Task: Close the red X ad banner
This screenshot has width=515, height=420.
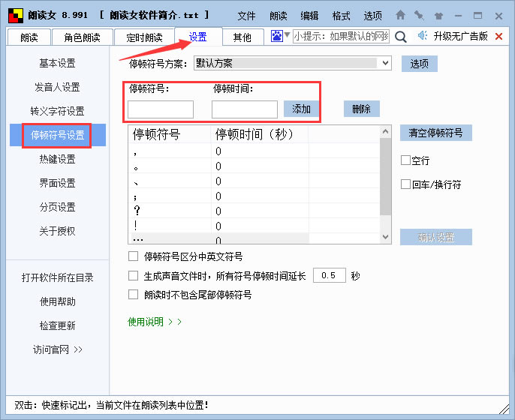Action: click(498, 37)
